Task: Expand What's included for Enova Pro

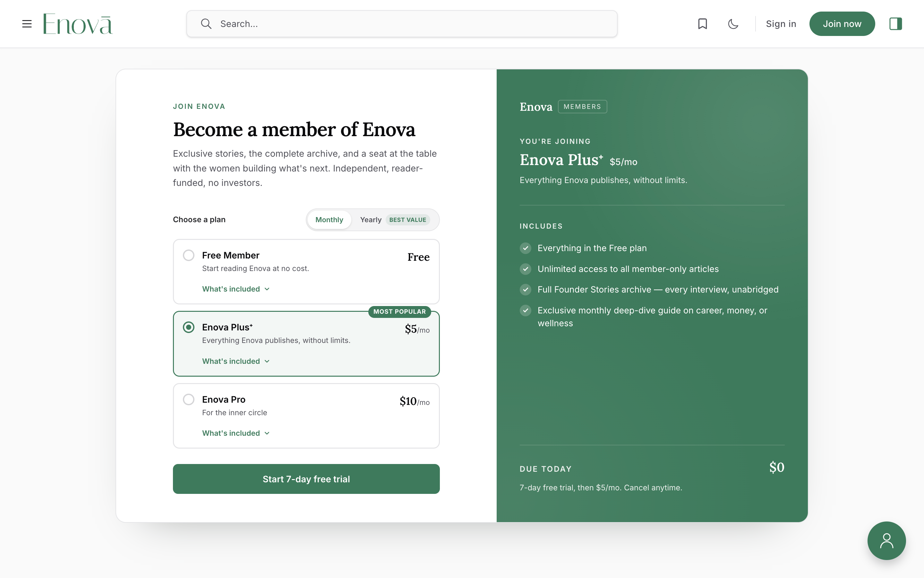Action: tap(235, 433)
